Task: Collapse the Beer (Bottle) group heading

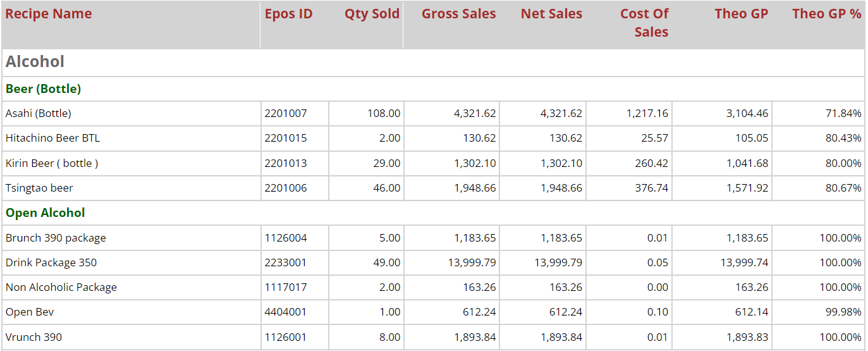Action: 43,89
